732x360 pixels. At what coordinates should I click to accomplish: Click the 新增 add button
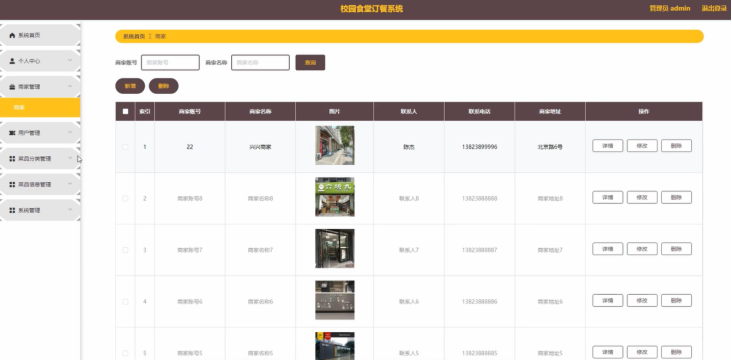click(x=130, y=86)
